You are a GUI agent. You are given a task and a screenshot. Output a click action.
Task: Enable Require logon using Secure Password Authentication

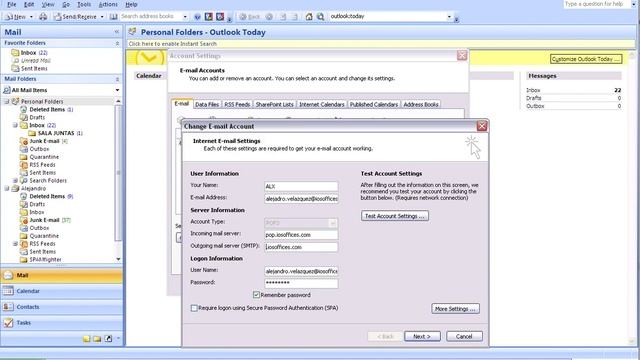point(194,308)
